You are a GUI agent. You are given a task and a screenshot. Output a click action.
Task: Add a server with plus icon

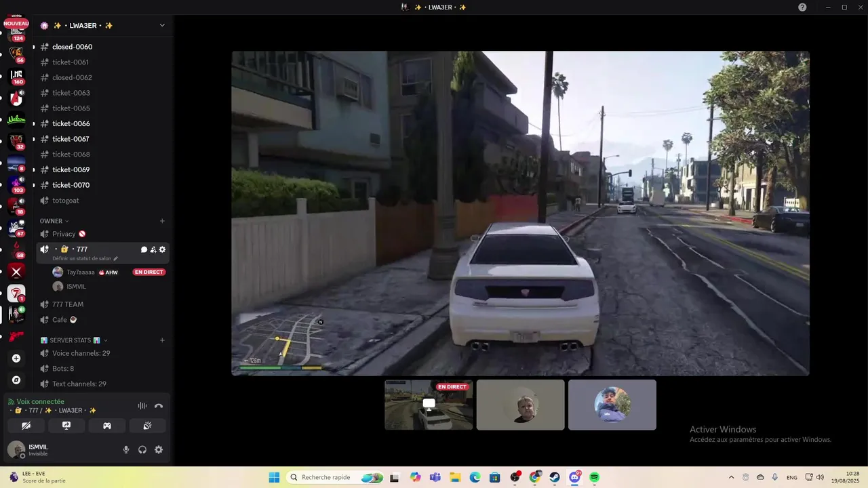(16, 358)
